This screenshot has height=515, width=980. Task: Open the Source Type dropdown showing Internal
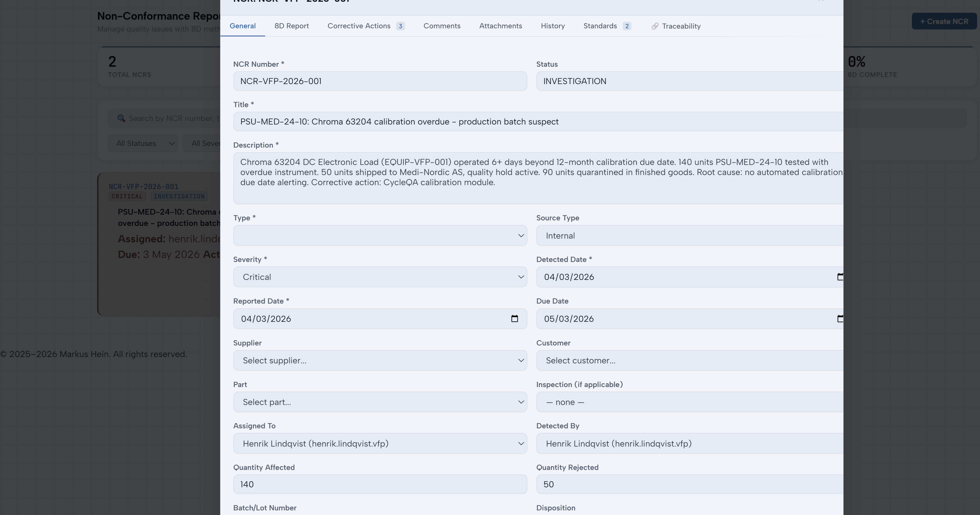point(690,235)
